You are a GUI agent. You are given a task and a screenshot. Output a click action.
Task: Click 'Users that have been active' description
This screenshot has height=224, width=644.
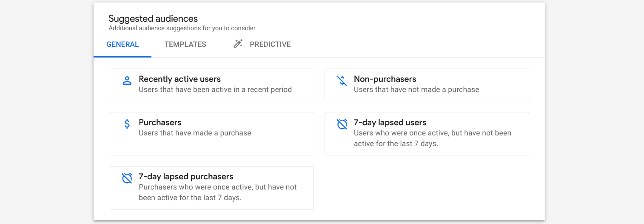[215, 90]
